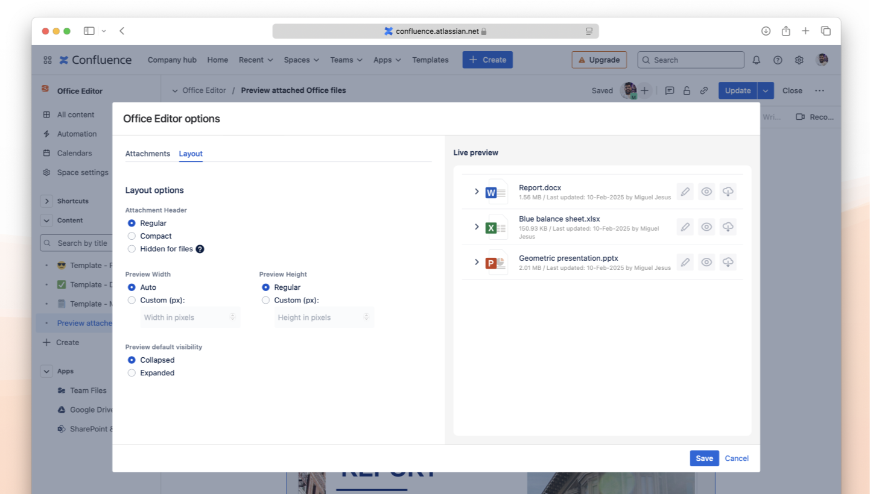Open the Confluence settings gear icon
This screenshot has height=494, width=870.
pyautogui.click(x=799, y=60)
